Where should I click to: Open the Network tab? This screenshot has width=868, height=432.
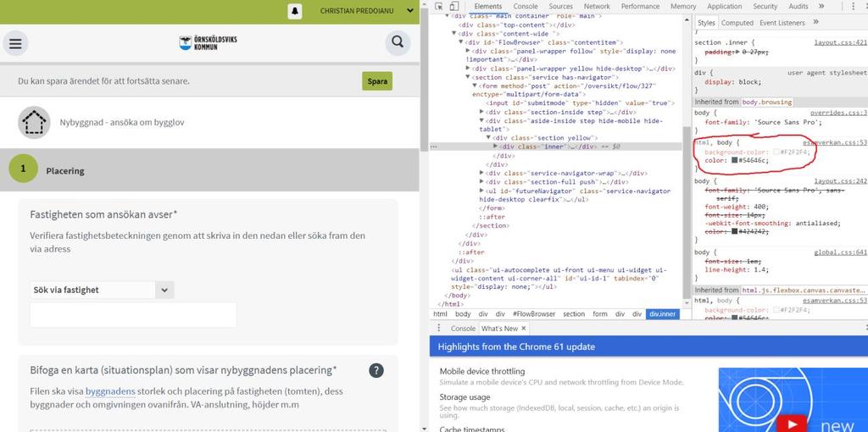pyautogui.click(x=597, y=6)
